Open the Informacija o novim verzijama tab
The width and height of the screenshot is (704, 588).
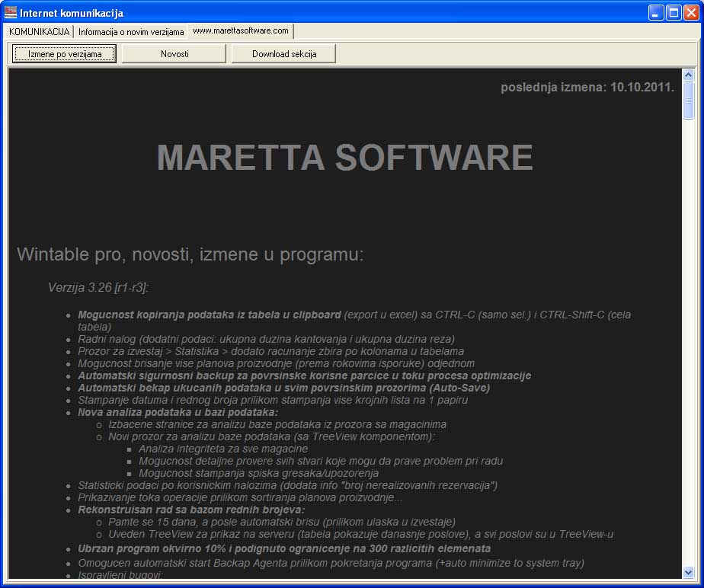click(131, 32)
